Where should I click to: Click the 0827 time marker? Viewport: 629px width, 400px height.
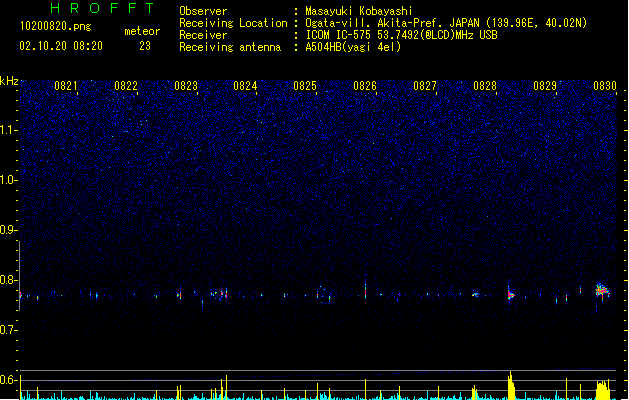pos(425,86)
